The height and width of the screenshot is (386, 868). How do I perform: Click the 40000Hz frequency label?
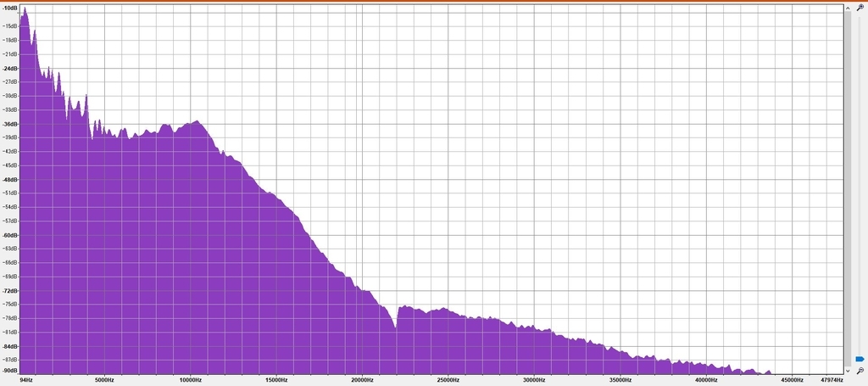(706, 380)
